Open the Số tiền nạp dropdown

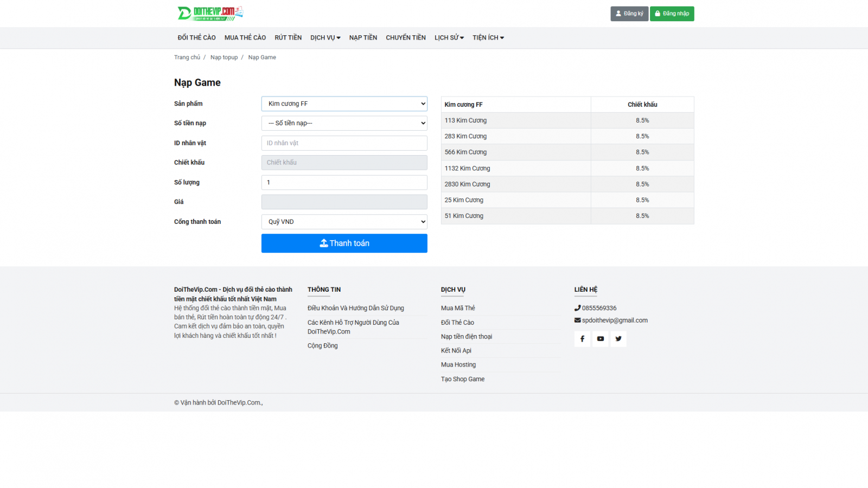344,123
